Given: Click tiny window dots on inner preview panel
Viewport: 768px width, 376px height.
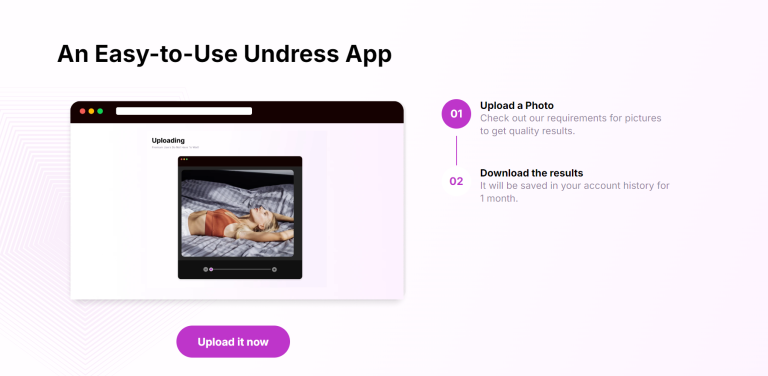Looking at the screenshot, I should (184, 159).
